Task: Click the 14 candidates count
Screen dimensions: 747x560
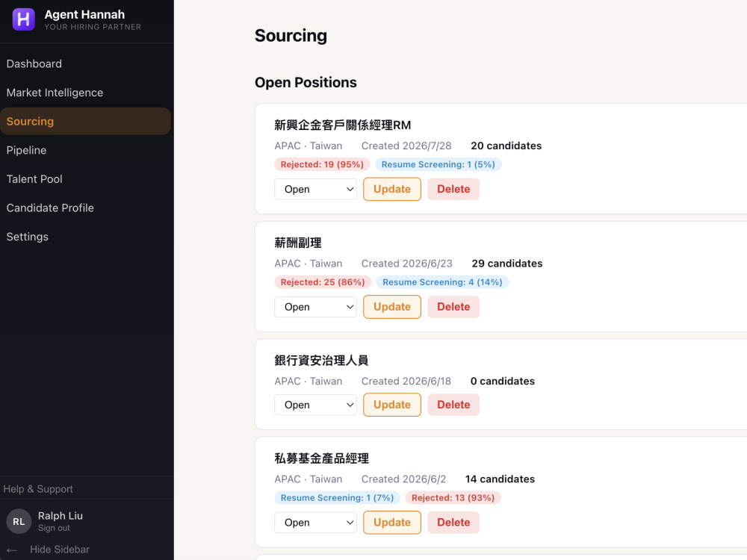Action: pos(500,479)
